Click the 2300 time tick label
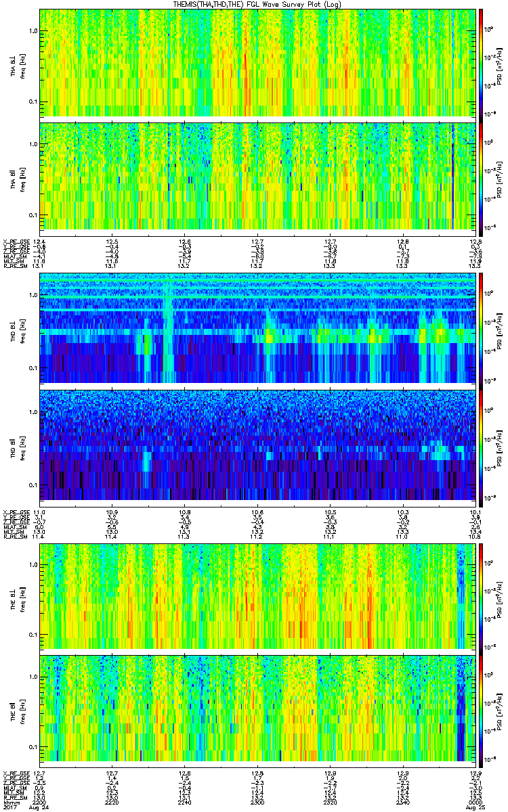 (257, 802)
